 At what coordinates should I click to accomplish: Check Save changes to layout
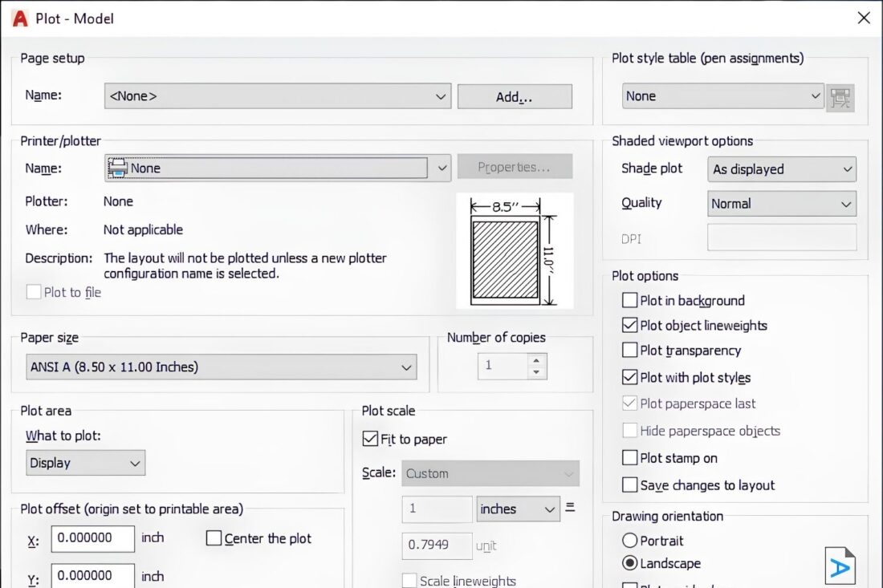[629, 485]
